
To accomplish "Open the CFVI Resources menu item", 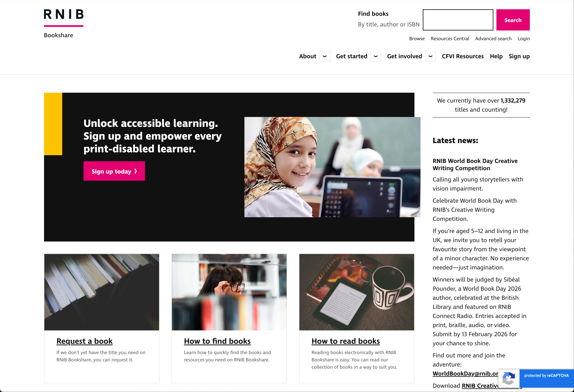I will [463, 56].
